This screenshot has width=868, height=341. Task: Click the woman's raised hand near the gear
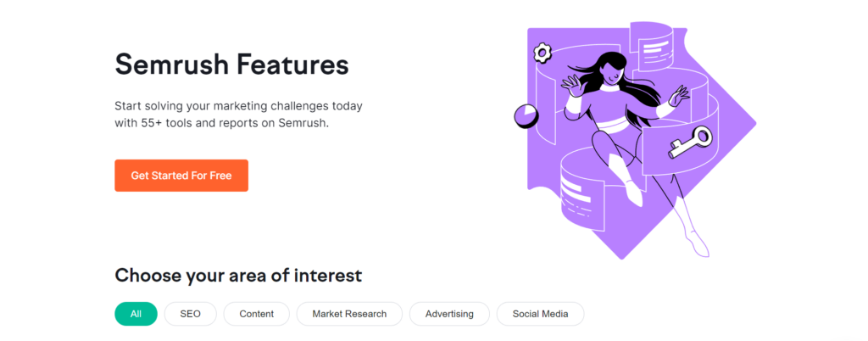point(573,87)
